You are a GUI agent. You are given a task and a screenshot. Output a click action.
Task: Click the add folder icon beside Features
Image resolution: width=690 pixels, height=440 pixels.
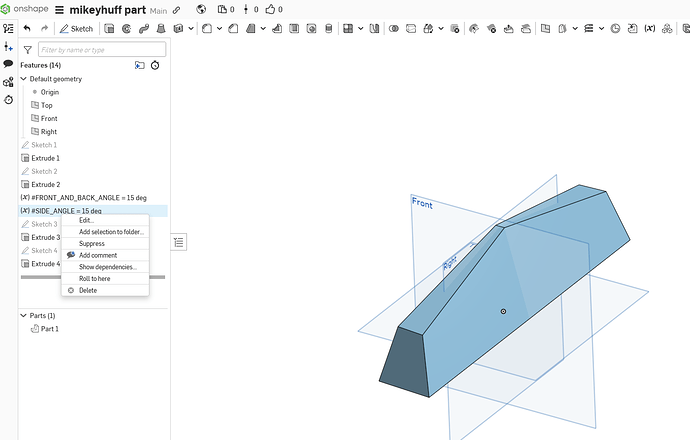click(139, 65)
